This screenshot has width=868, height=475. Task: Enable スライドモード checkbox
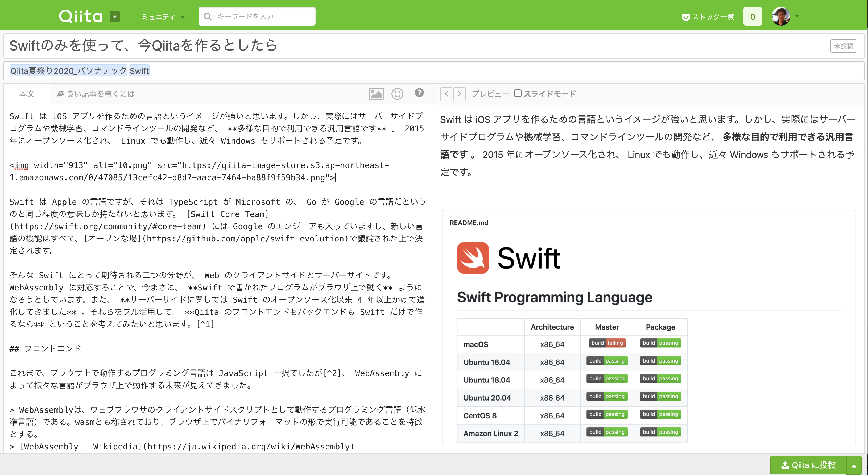tap(518, 93)
